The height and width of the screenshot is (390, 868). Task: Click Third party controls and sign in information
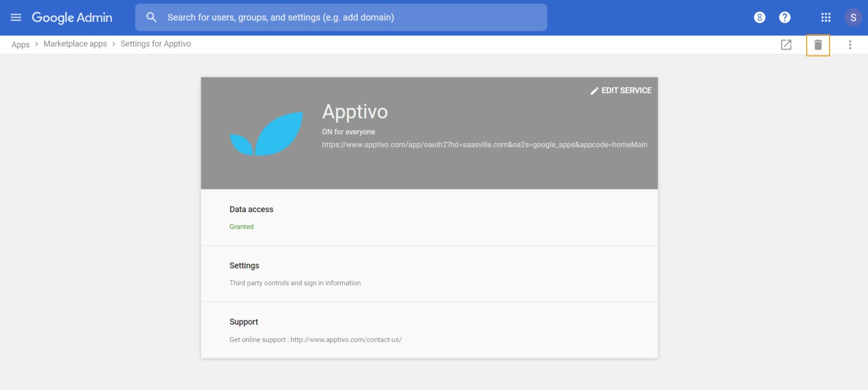[x=295, y=283]
